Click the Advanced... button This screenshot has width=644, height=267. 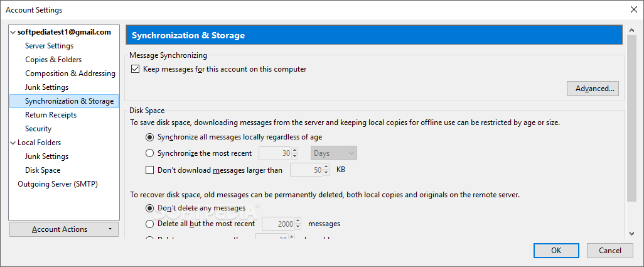pyautogui.click(x=593, y=89)
